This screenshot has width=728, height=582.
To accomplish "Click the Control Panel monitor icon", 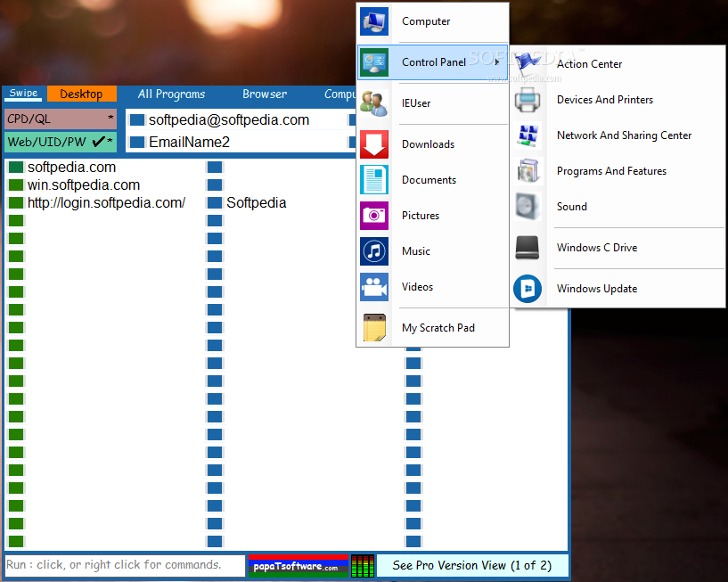I will point(373,62).
